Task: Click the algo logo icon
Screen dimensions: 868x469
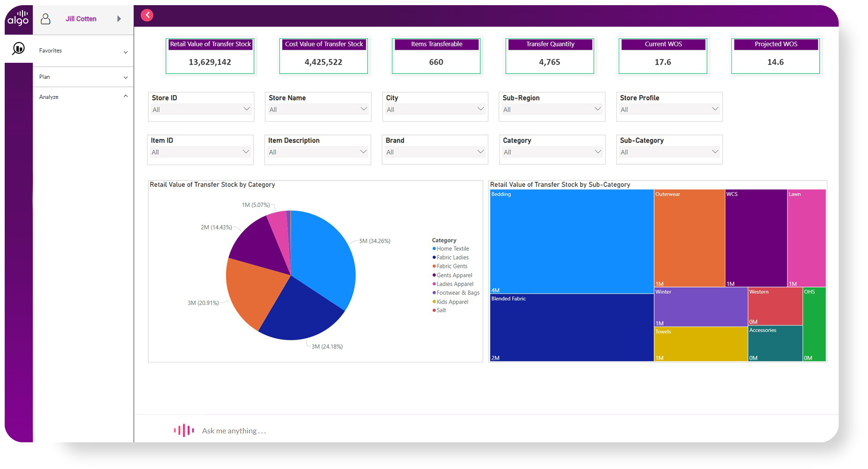Action: pyautogui.click(x=18, y=19)
